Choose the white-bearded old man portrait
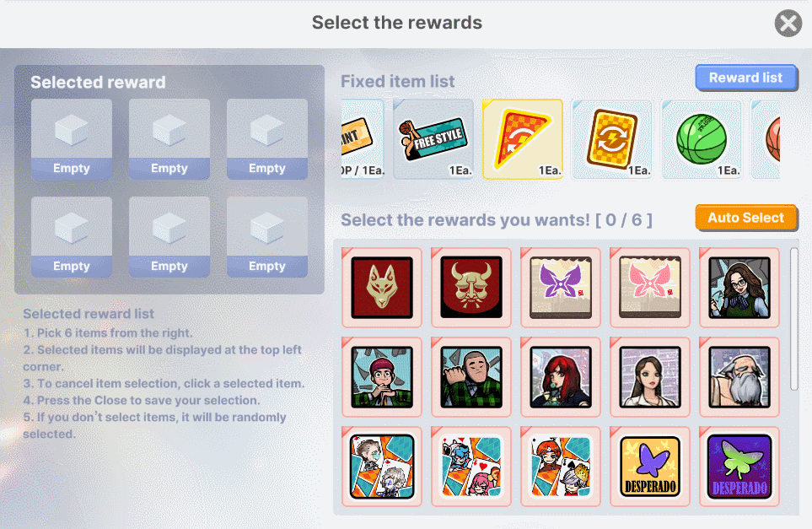The height and width of the screenshot is (529, 812). (739, 376)
